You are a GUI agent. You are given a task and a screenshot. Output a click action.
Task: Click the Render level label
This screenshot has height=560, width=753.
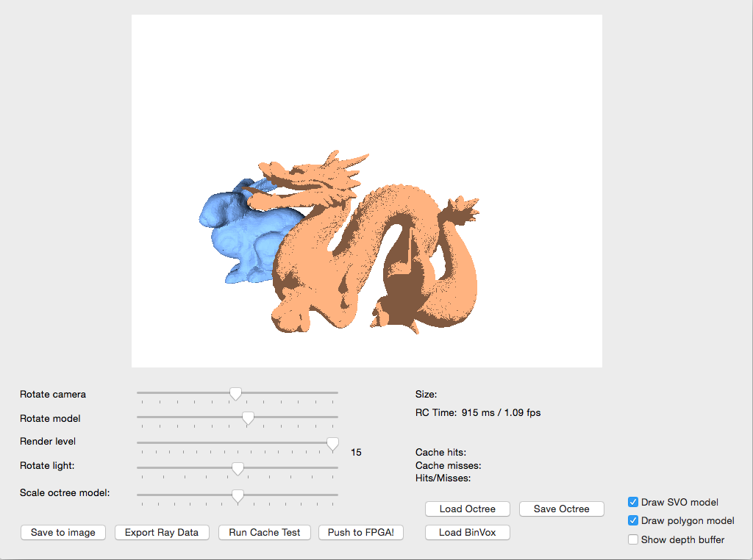pyautogui.click(x=48, y=441)
